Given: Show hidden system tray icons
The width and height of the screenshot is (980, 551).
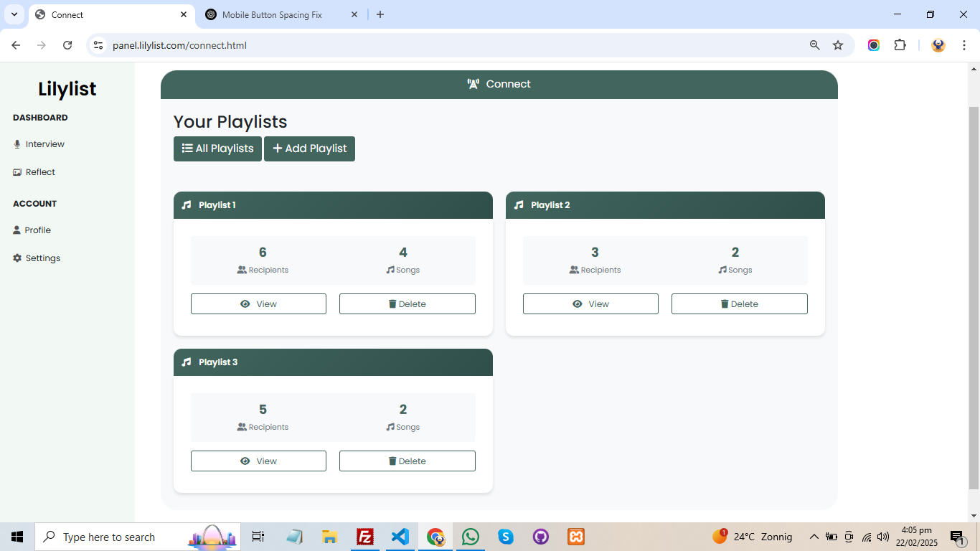Looking at the screenshot, I should (814, 537).
